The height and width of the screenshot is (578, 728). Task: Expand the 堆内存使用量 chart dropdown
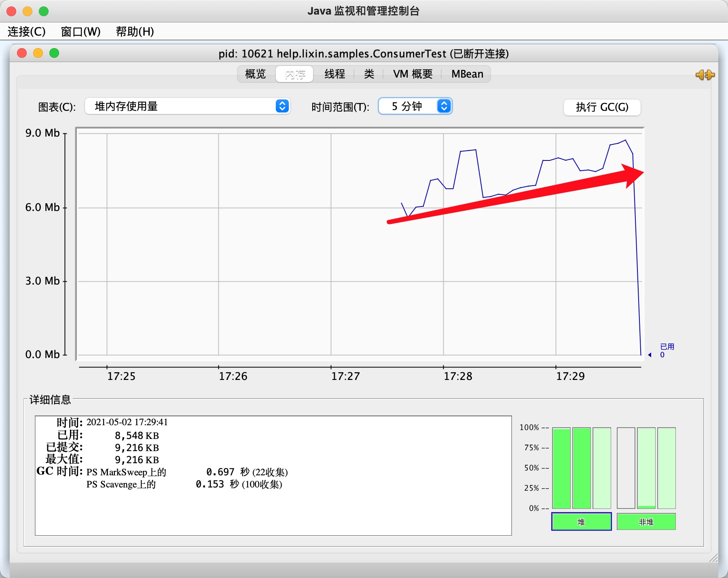pos(188,106)
